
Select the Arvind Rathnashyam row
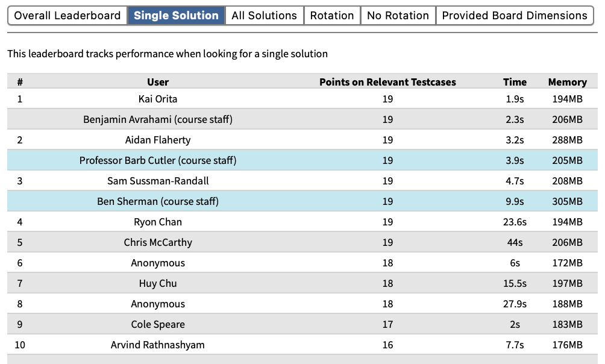[x=158, y=345]
